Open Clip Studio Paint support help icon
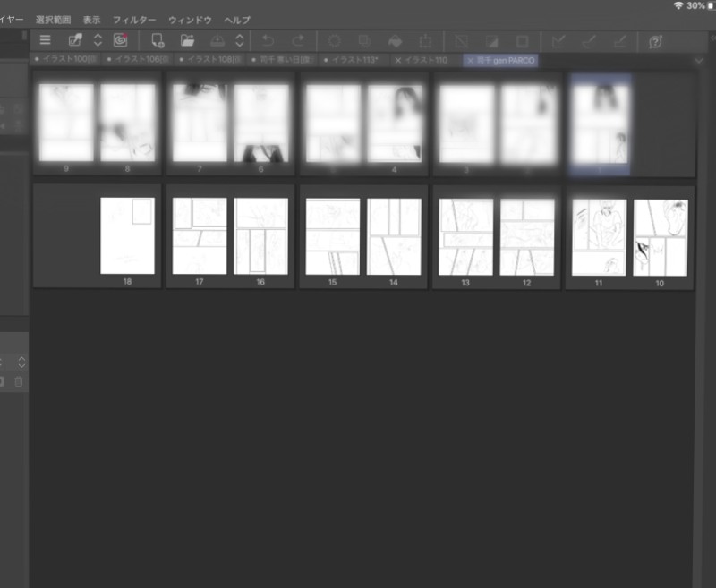Screen dimensions: 716x588 [x=655, y=42]
